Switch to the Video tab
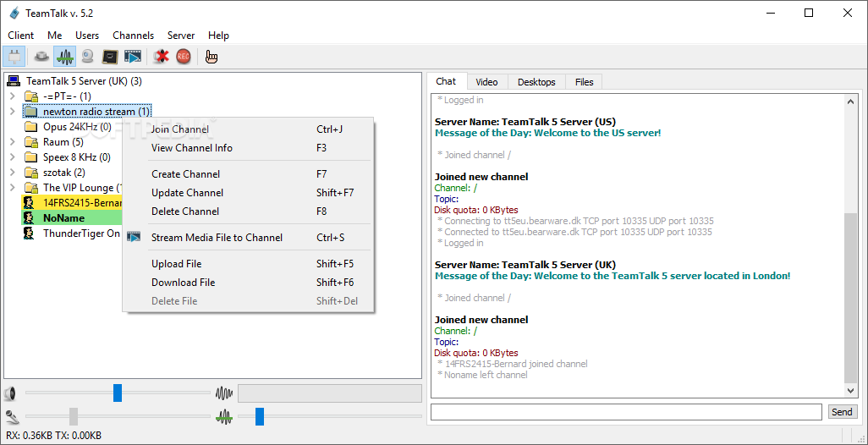 487,82
